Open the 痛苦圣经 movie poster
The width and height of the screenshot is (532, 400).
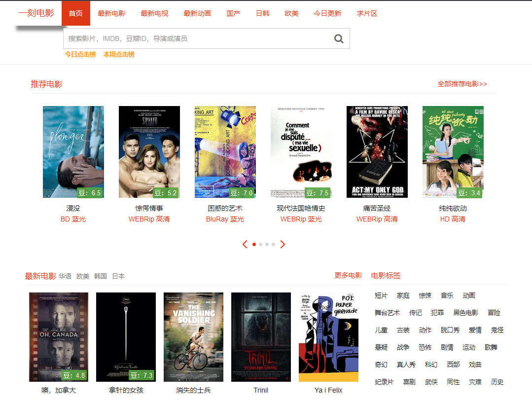(377, 151)
